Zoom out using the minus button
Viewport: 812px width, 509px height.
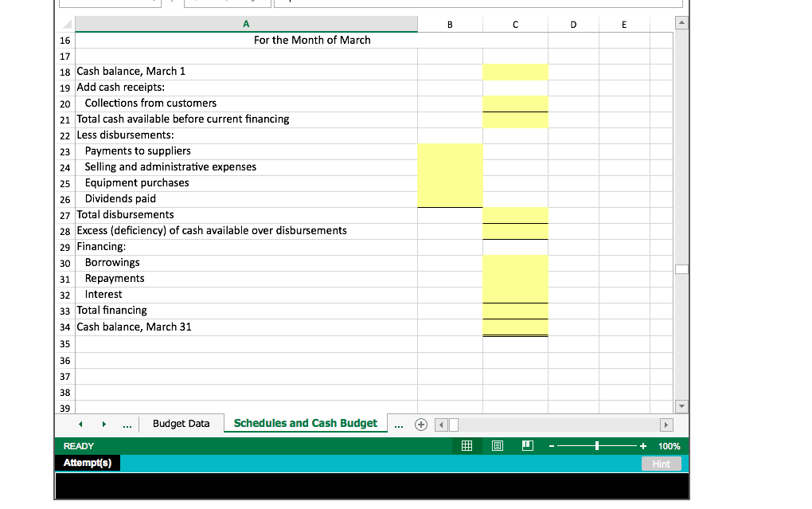(551, 445)
